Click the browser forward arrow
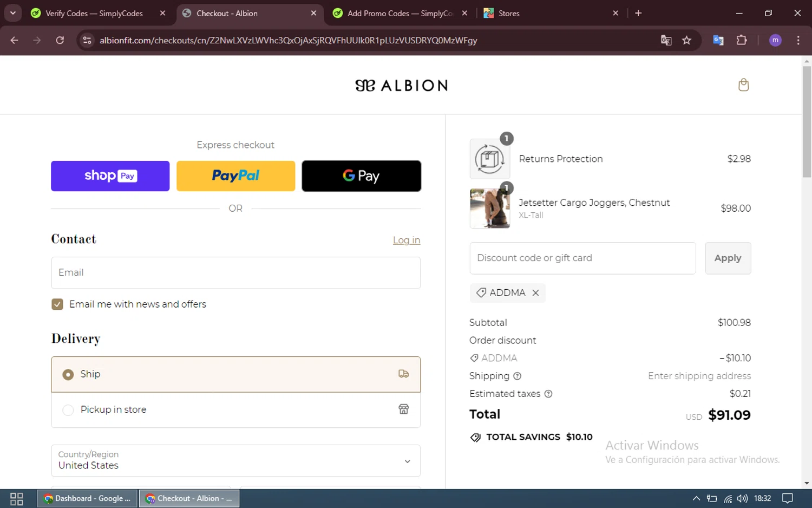The width and height of the screenshot is (812, 508). click(x=37, y=40)
